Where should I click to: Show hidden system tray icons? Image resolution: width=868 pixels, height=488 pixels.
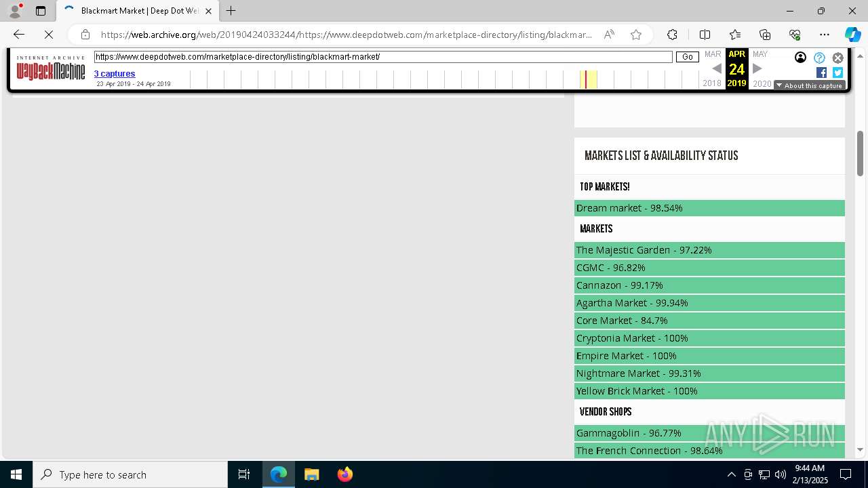[731, 474]
